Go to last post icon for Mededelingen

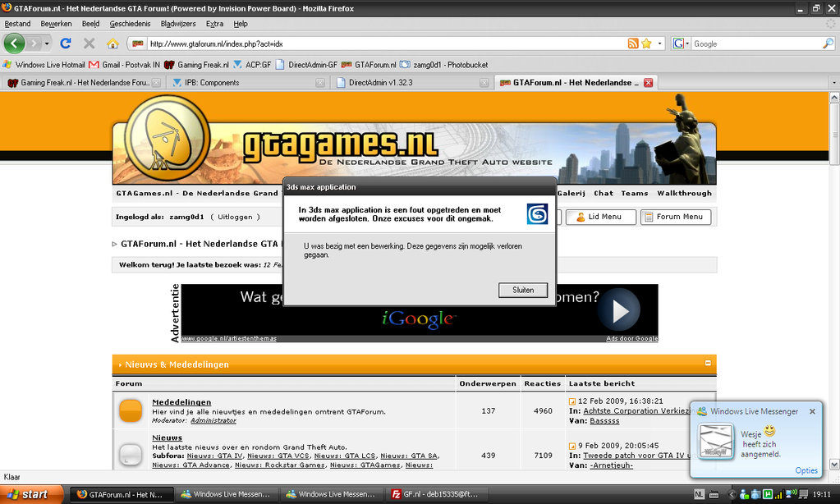(572, 401)
